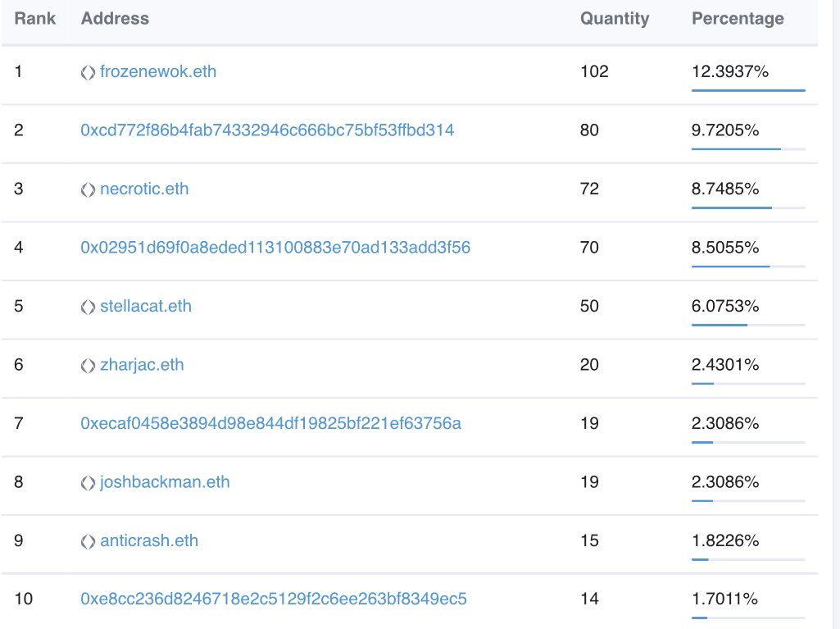840x629 pixels.
Task: Click the 8.7485% progress bar
Action: tap(748, 207)
